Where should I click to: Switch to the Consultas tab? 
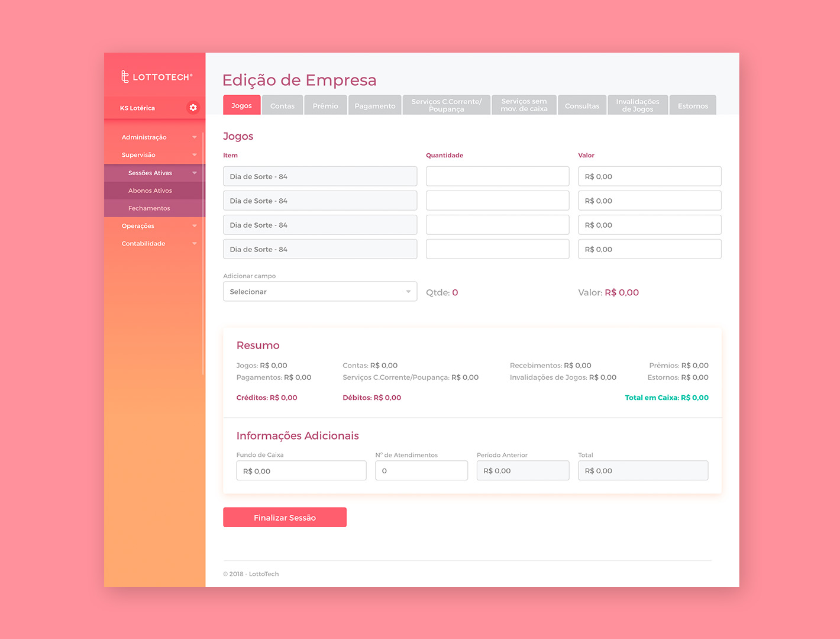point(581,106)
